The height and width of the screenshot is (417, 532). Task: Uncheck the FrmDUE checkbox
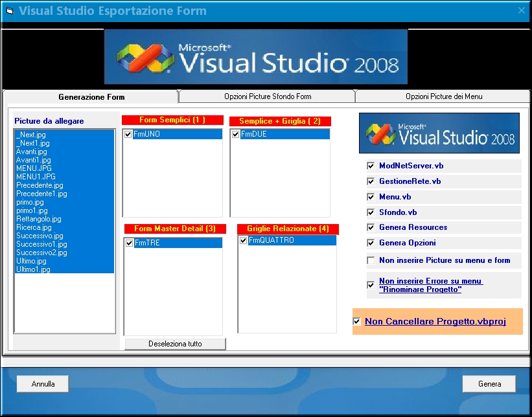click(x=235, y=134)
